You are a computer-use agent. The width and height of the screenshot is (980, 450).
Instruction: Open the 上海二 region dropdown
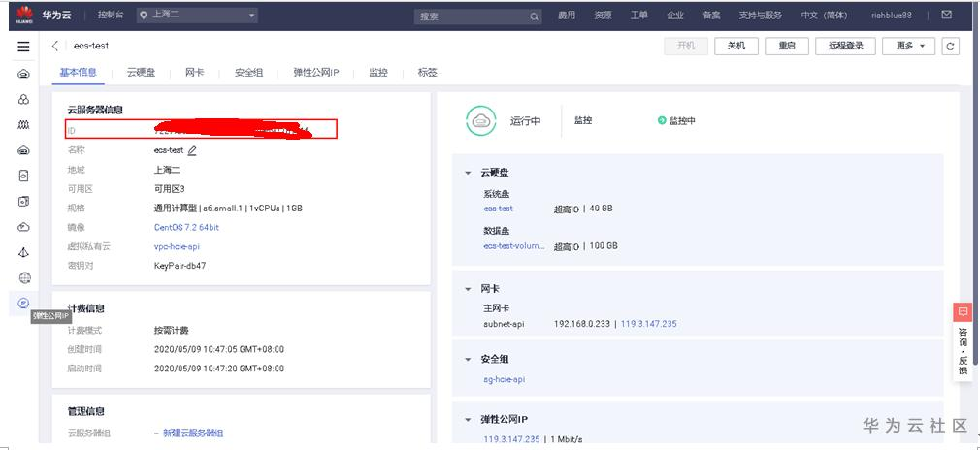pos(198,15)
